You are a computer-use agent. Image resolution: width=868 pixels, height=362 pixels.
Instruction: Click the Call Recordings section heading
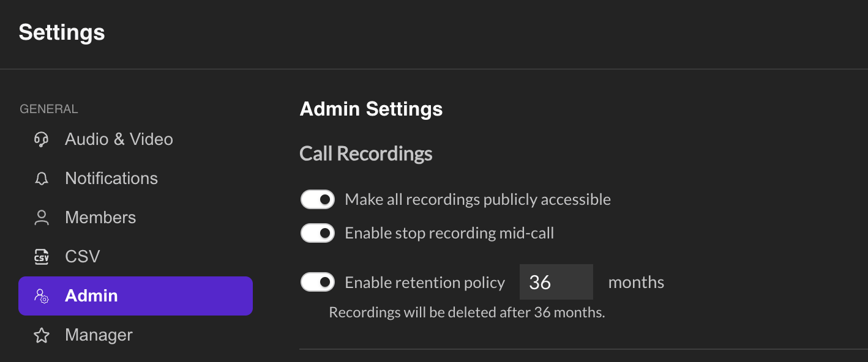tap(366, 153)
